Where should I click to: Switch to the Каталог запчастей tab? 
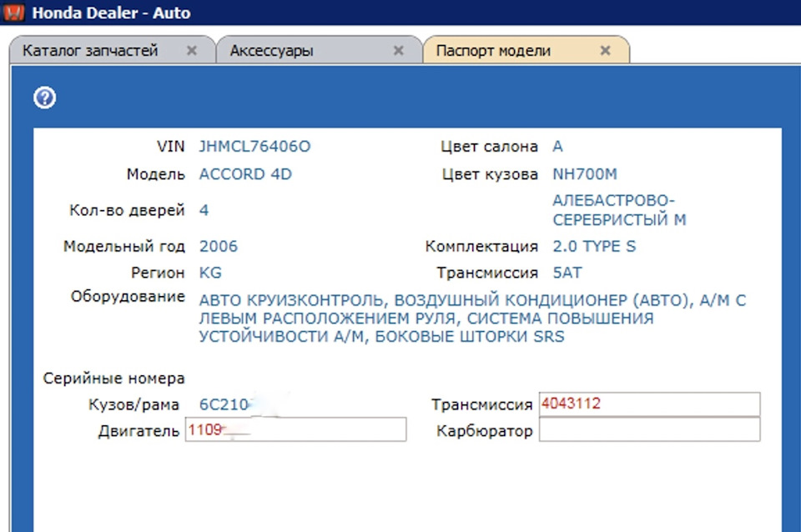click(90, 51)
